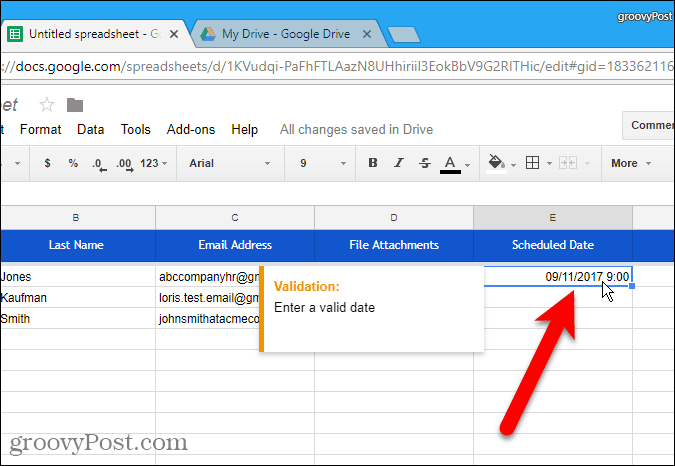Select the Smith cell
Screen dimensions: 675x466
pos(78,318)
